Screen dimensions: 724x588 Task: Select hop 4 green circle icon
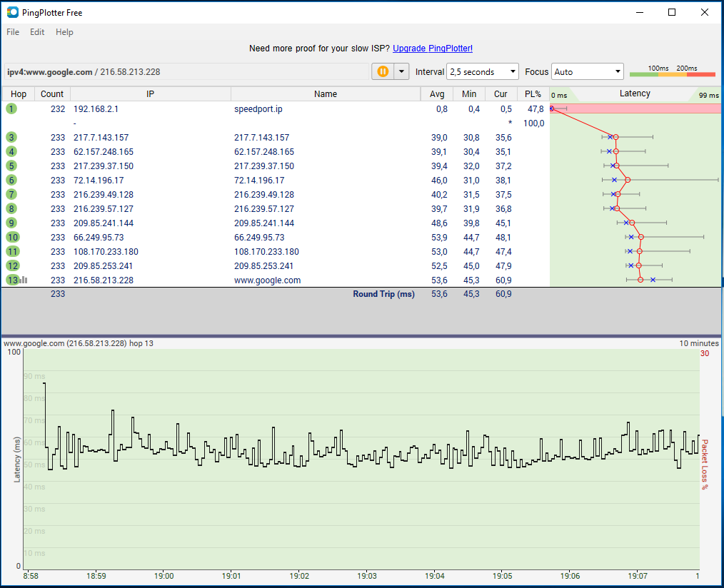(11, 152)
